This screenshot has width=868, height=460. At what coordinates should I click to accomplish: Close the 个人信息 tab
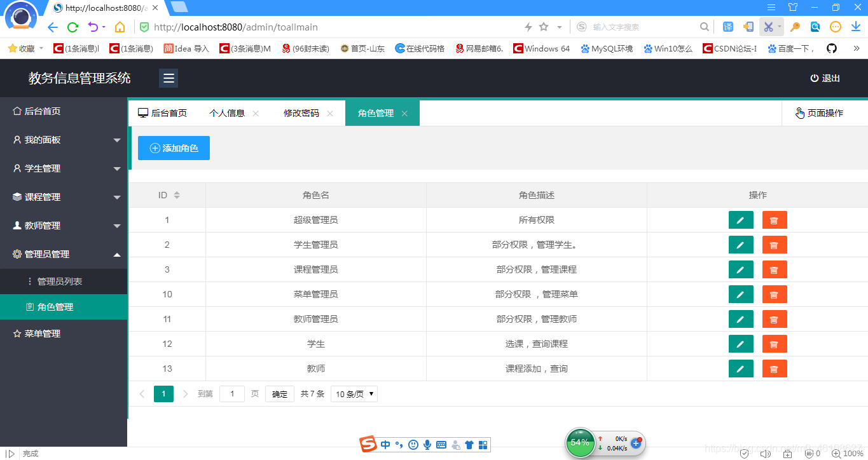(x=256, y=113)
